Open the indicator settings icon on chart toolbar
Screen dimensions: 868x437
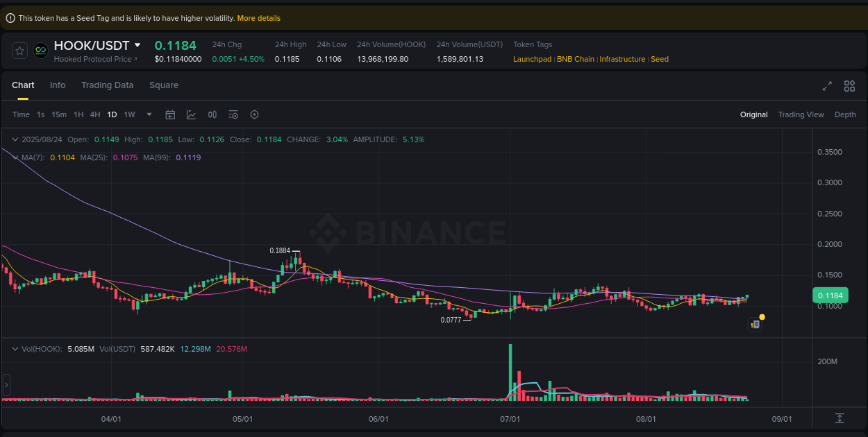tap(233, 114)
